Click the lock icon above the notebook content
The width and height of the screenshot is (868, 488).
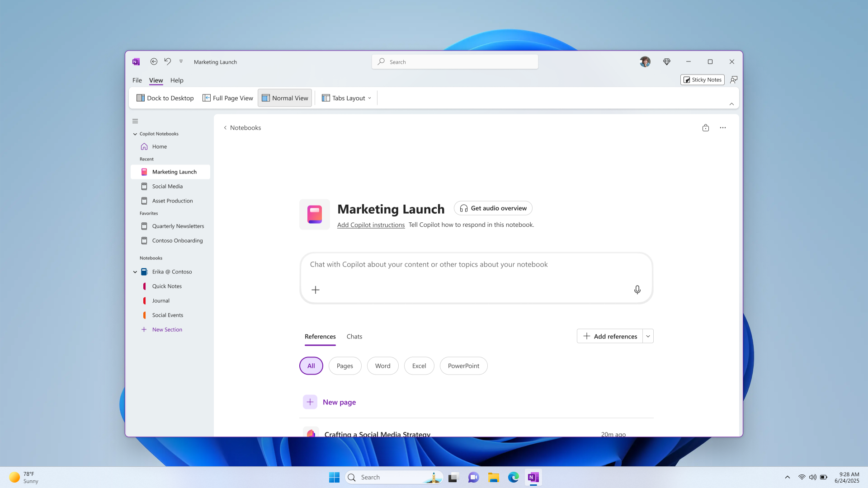(705, 128)
